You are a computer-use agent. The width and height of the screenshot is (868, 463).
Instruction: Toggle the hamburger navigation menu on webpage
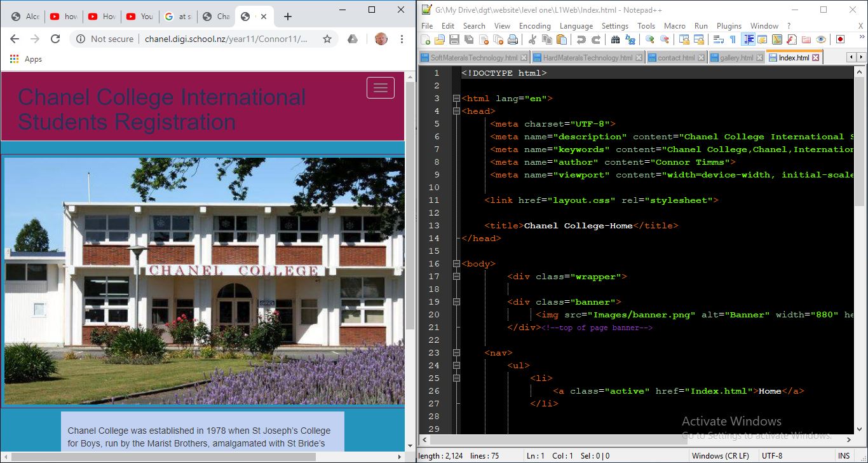point(380,88)
